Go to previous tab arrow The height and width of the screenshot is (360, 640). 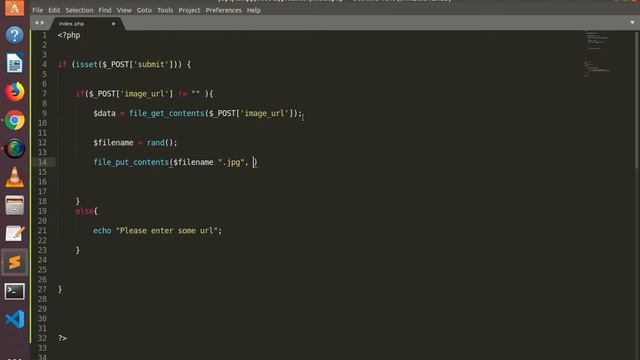coord(36,23)
